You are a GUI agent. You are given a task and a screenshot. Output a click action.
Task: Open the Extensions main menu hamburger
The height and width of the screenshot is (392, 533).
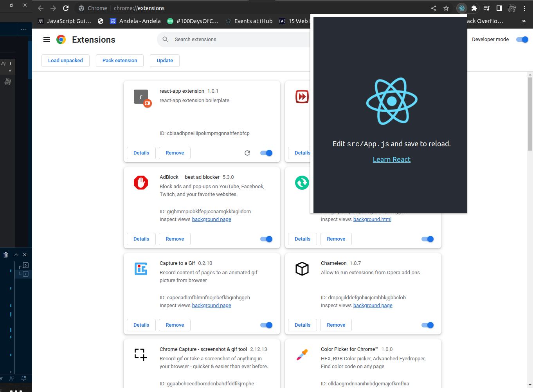click(x=47, y=40)
